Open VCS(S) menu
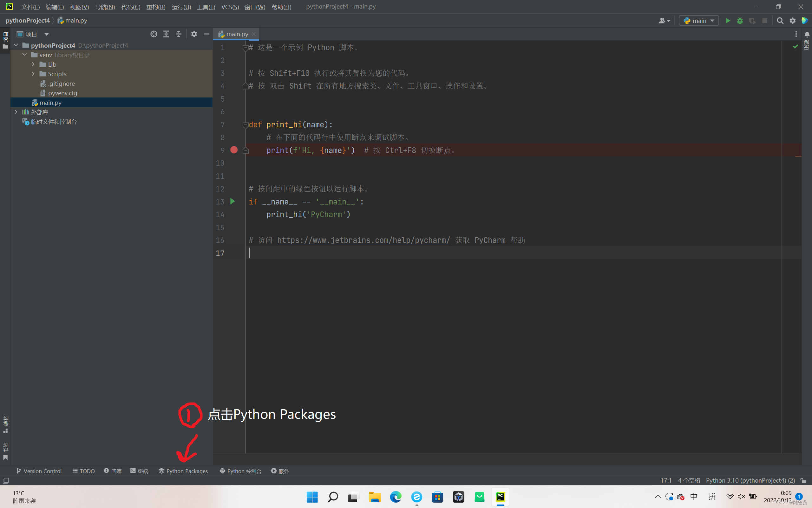This screenshot has height=508, width=812. [230, 7]
